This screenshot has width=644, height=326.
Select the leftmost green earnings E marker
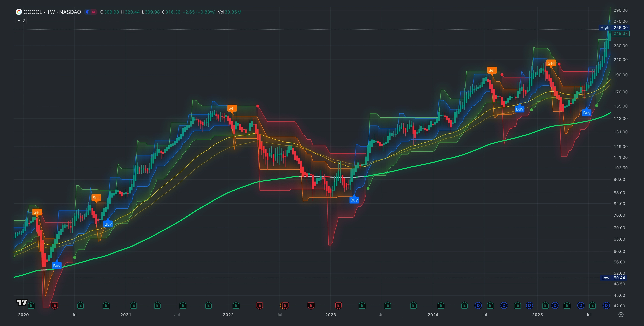31,305
